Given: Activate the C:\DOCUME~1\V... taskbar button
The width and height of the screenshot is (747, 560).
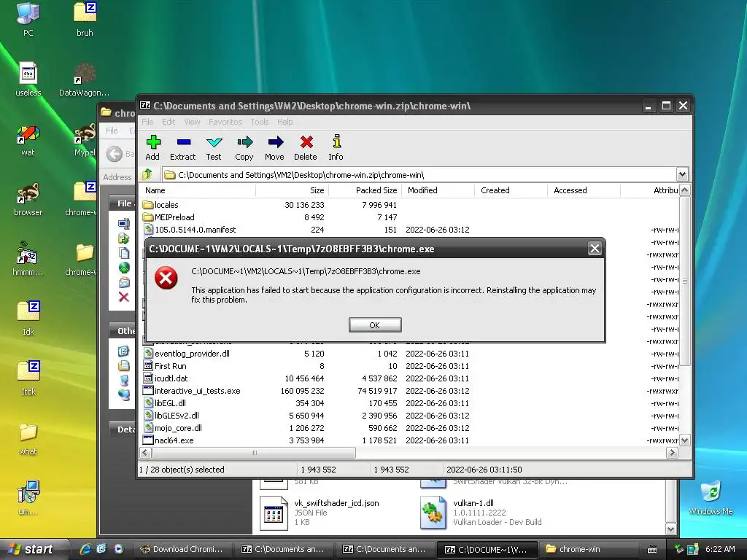Looking at the screenshot, I should [487, 550].
